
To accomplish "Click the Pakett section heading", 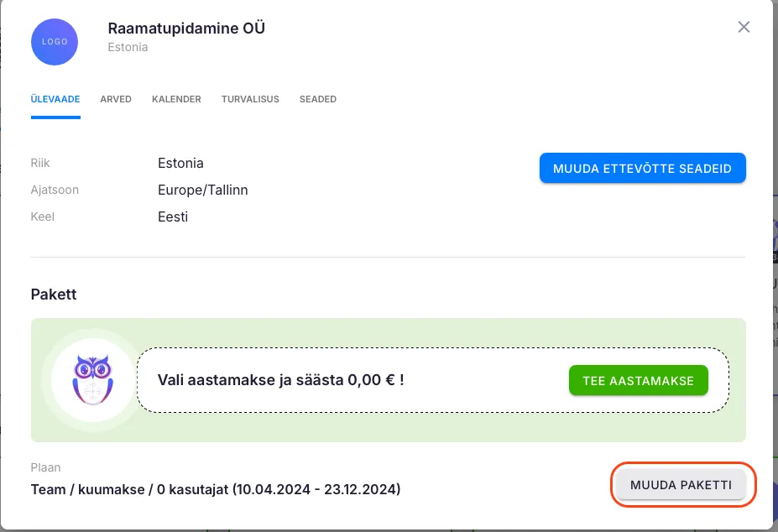I will pyautogui.click(x=54, y=295).
